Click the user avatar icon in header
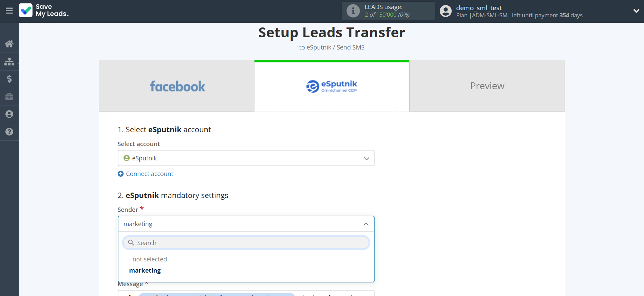Viewport: 644px width, 296px height. (x=446, y=11)
